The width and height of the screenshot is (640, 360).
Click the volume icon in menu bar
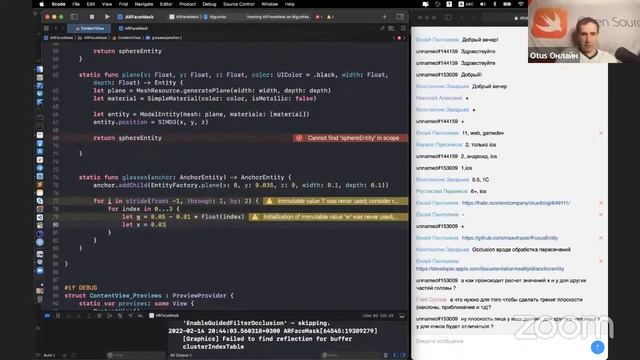(483, 4)
